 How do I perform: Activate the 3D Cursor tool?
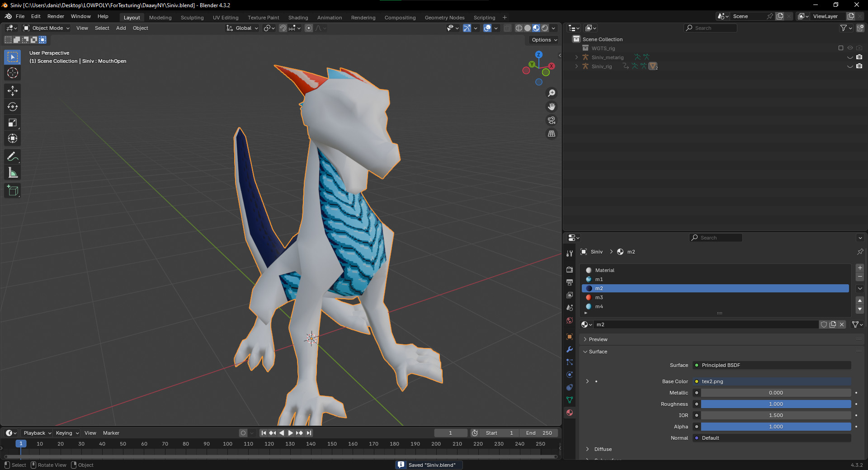point(13,73)
